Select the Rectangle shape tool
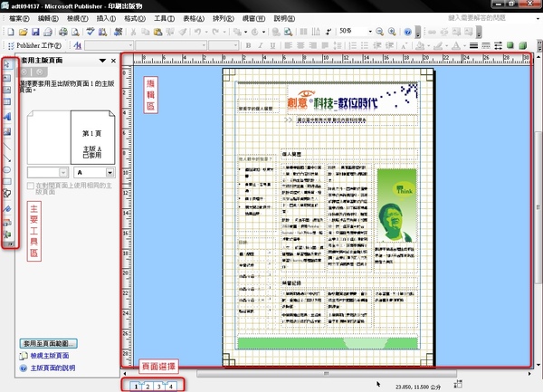This screenshot has width=543, height=392. point(7,181)
